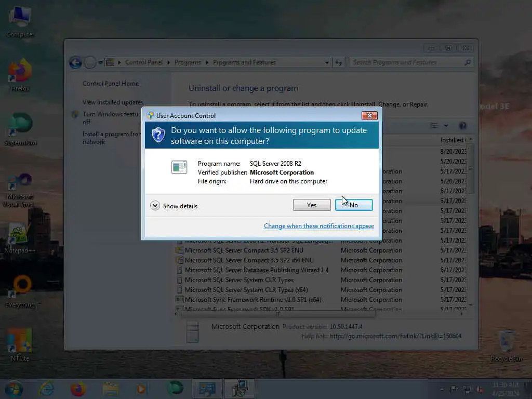Launch Internet Explorer from the taskbar
Image resolution: width=532 pixels, height=399 pixels.
click(x=46, y=389)
